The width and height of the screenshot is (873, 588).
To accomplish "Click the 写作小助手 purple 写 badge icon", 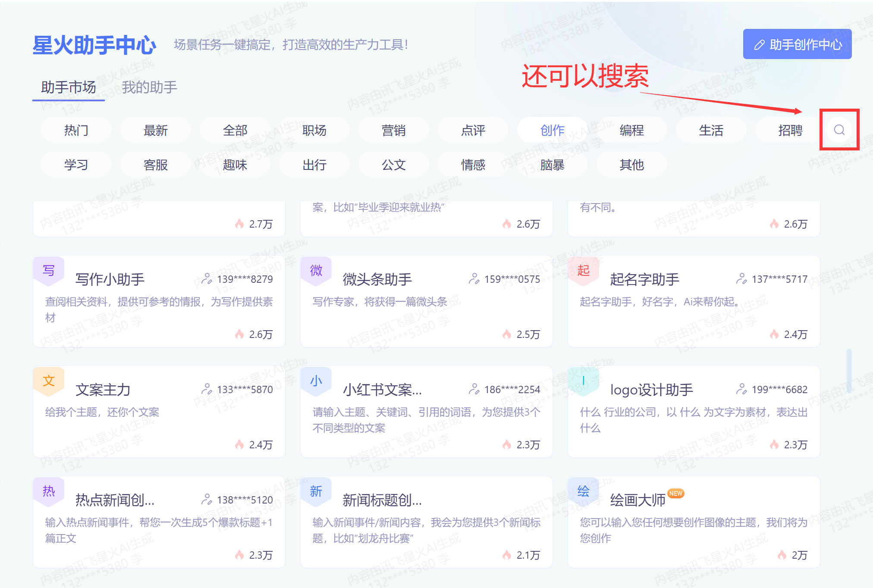I will coord(49,270).
